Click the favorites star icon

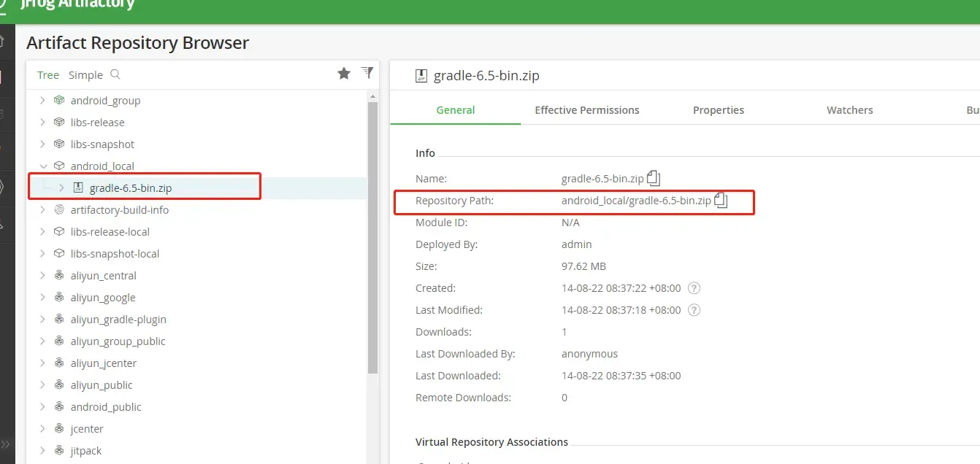pos(344,74)
